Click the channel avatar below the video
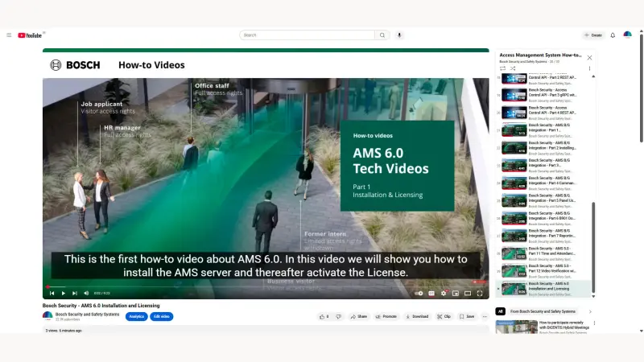 (x=47, y=316)
